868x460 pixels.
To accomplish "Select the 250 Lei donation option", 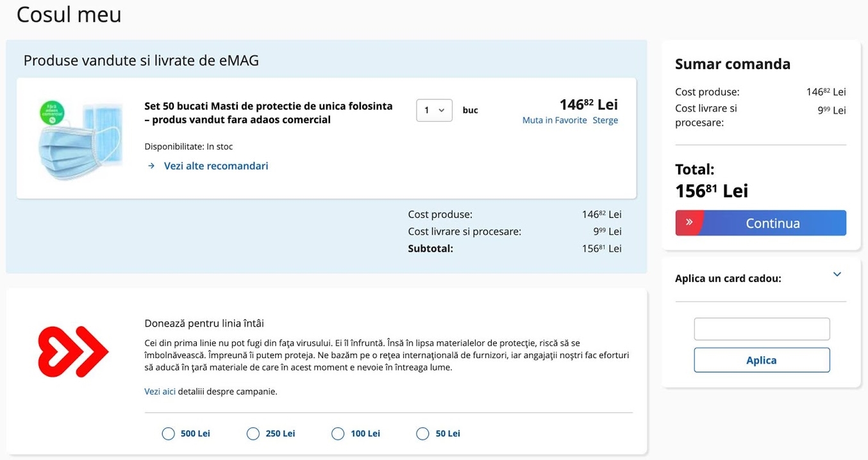I will pyautogui.click(x=253, y=434).
